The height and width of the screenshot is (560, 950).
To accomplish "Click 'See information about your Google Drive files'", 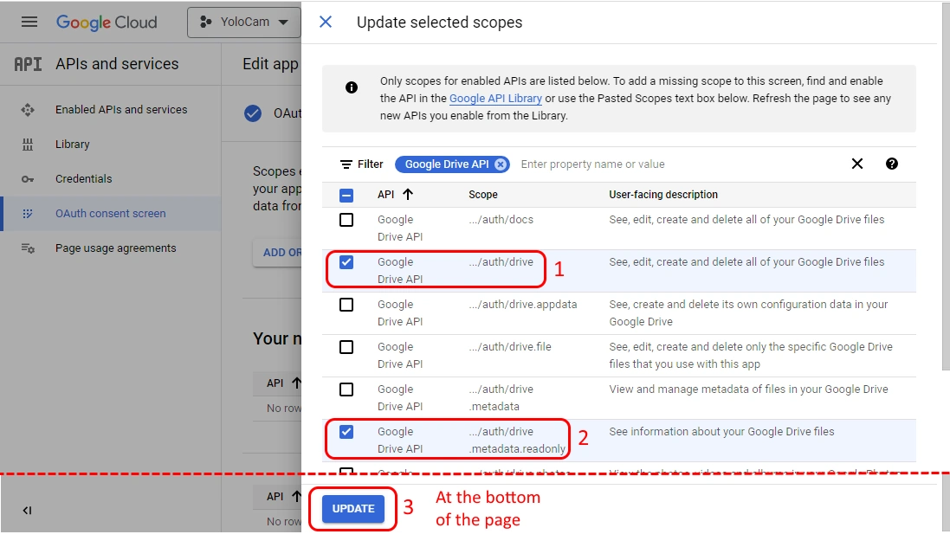I will (721, 432).
